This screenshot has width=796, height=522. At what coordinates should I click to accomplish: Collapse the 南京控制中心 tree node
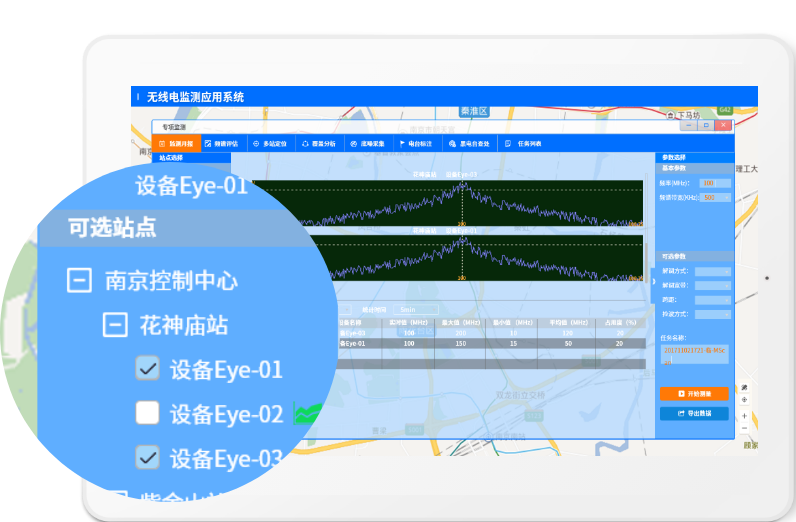[x=79, y=280]
